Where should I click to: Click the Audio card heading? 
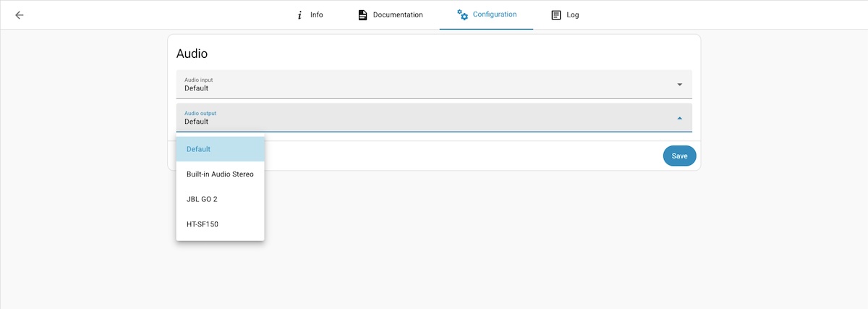(192, 54)
